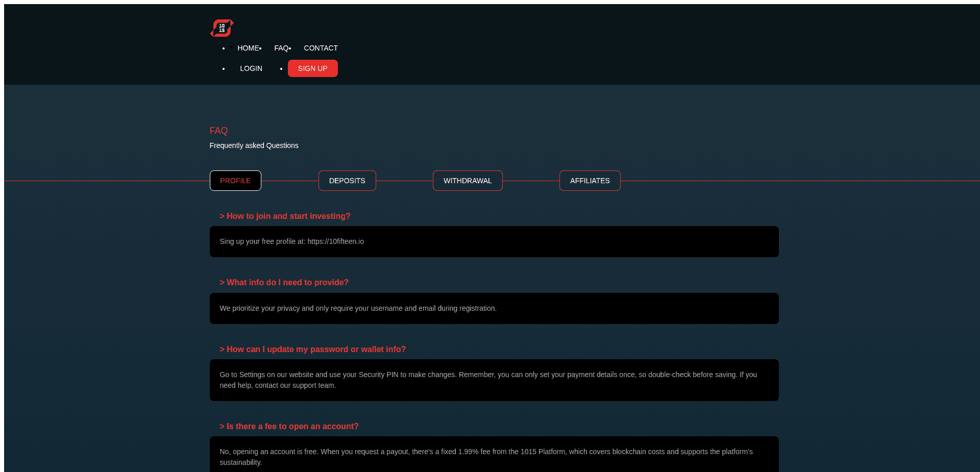Click the 'Frequently asked Questions' subtitle

tap(254, 145)
